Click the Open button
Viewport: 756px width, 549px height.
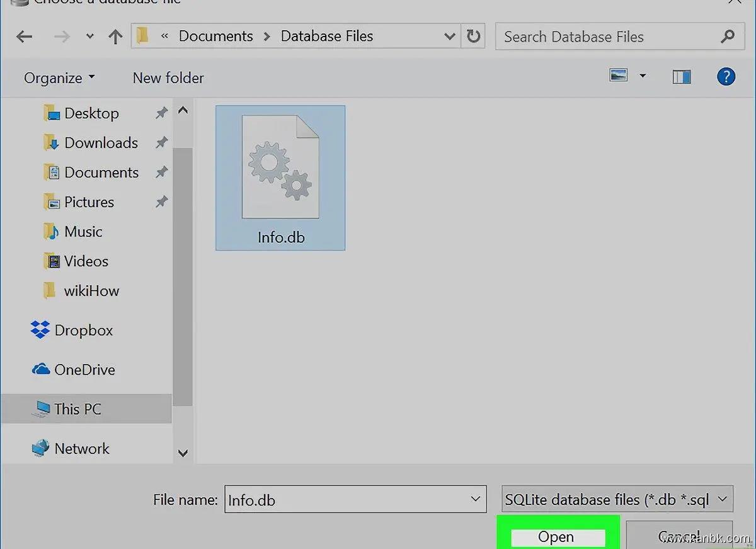pos(557,536)
